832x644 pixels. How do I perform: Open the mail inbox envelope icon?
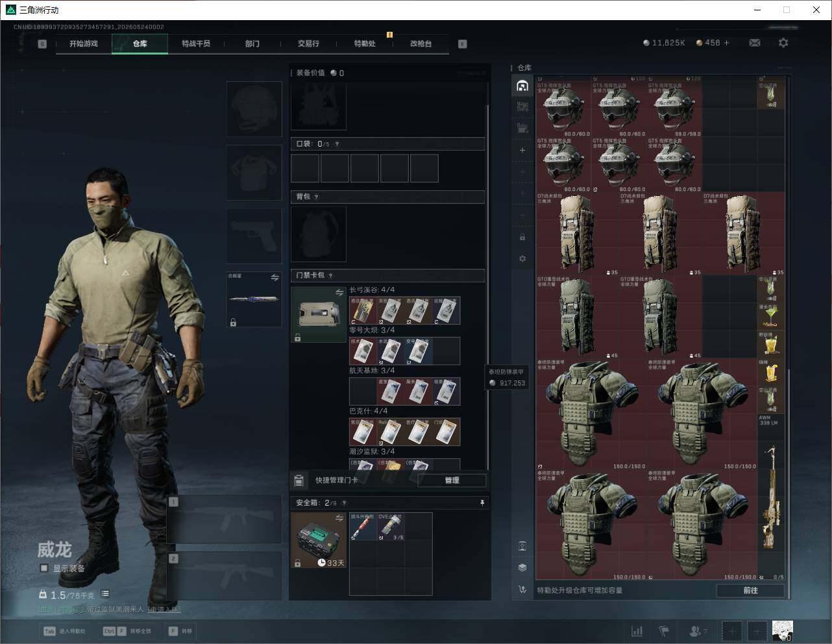click(x=755, y=43)
